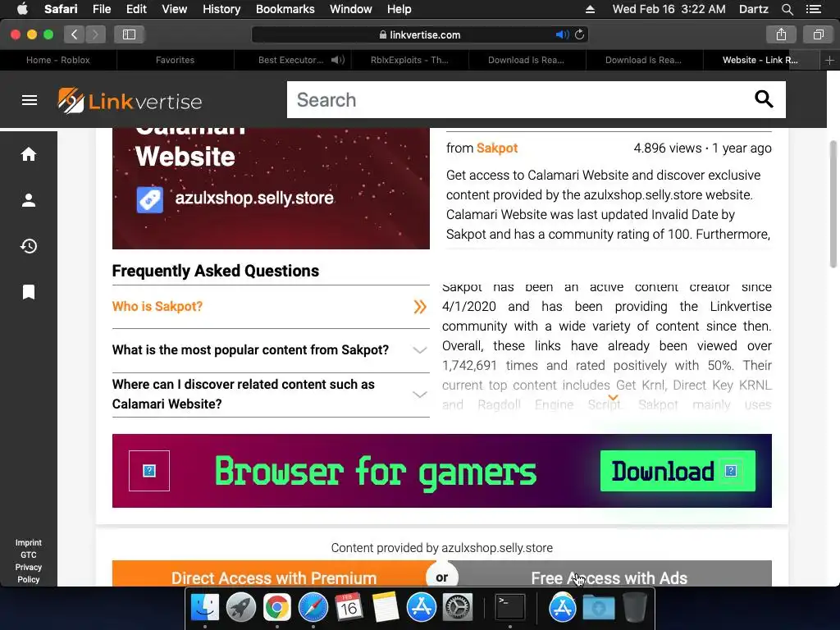840x630 pixels.
Task: Toggle Safari sidebar button
Action: (x=129, y=34)
